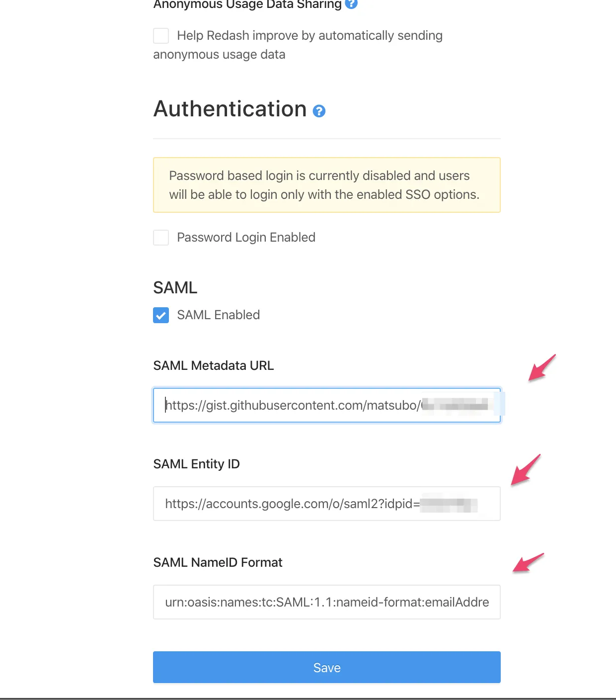Click the Authentication section heading
The width and height of the screenshot is (616, 700).
[x=230, y=109]
